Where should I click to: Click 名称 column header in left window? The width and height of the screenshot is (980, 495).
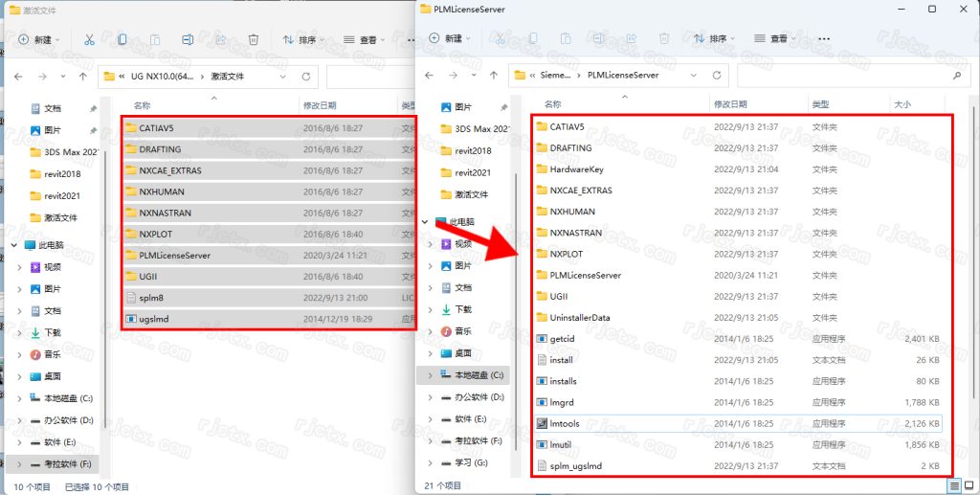143,105
